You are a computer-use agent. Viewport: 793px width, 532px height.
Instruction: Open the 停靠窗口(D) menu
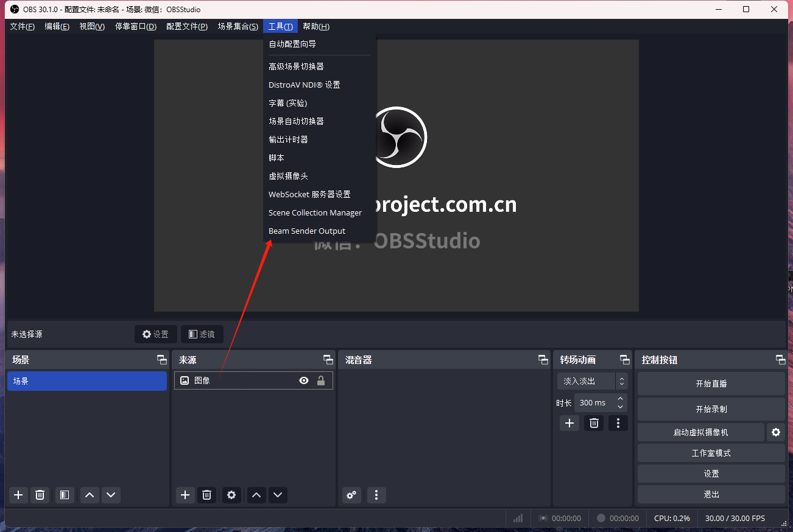point(136,26)
